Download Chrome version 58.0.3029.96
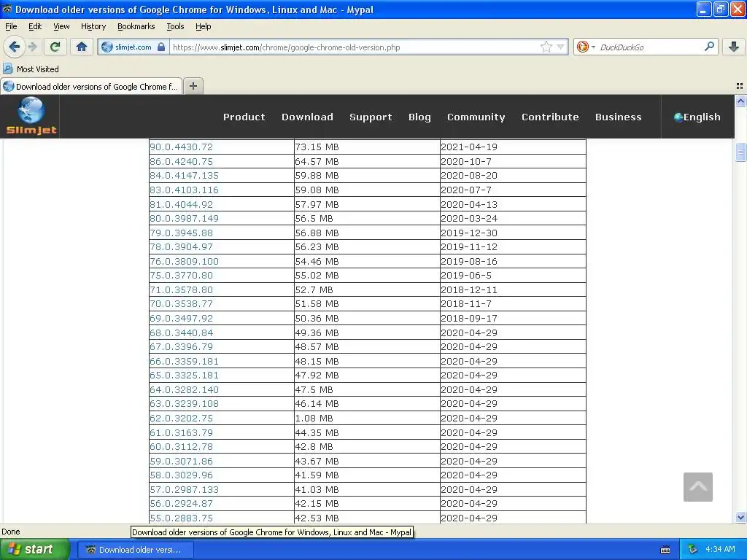Image resolution: width=747 pixels, height=560 pixels. (x=181, y=475)
